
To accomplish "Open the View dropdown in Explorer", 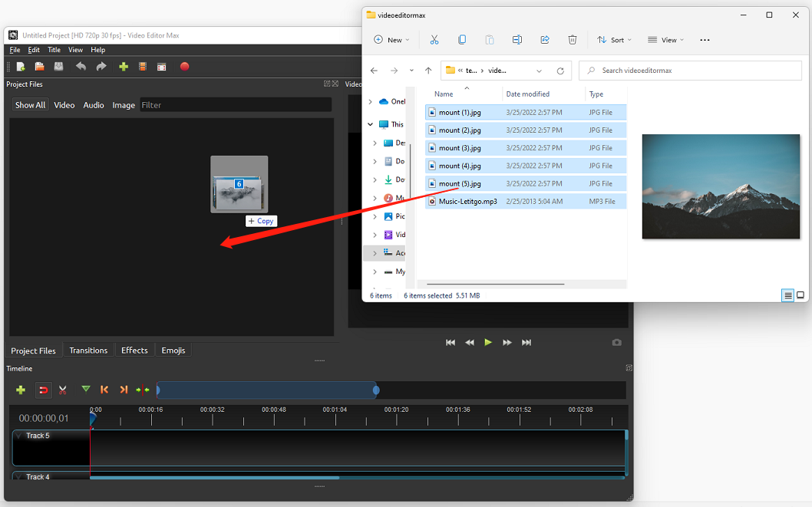I will pos(665,40).
